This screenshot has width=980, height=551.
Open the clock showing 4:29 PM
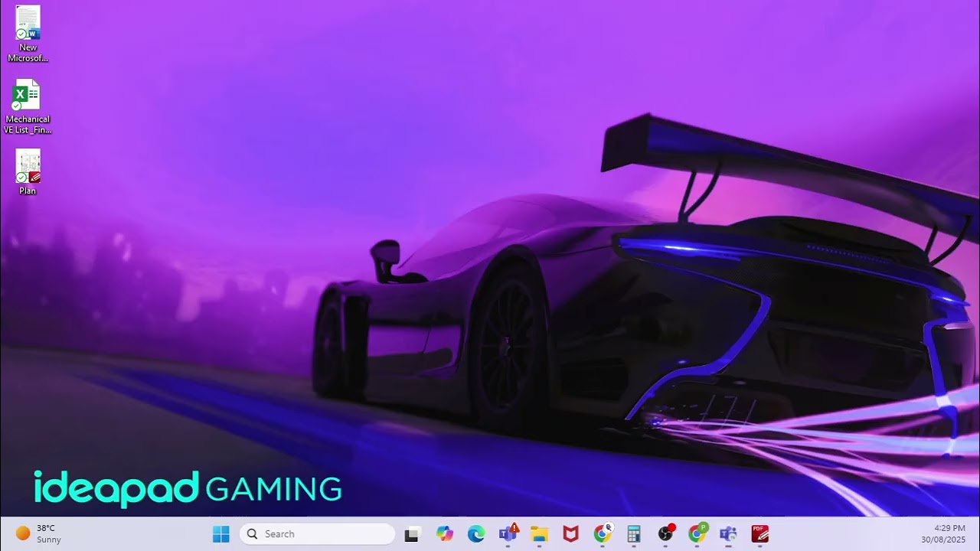943,534
